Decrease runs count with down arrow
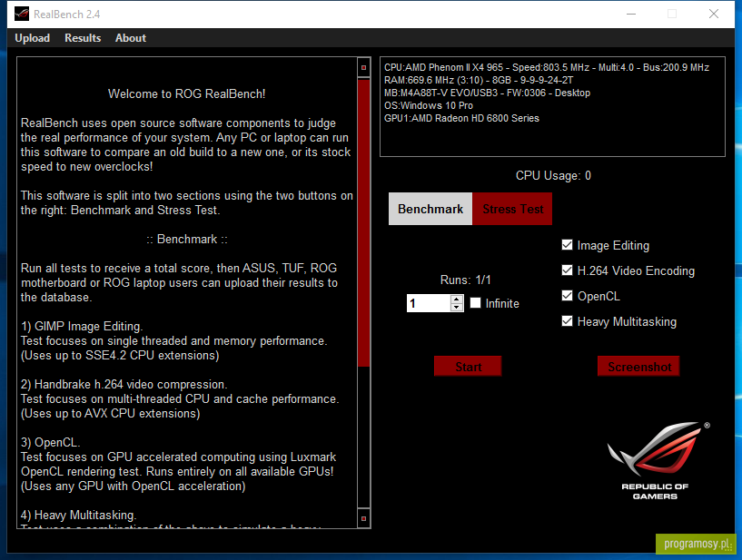 [x=456, y=307]
